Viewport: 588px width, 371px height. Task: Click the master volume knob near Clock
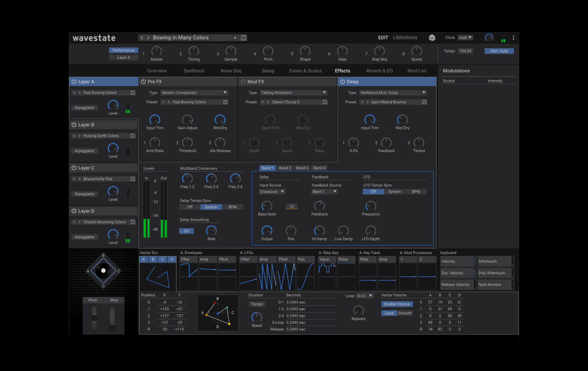pyautogui.click(x=489, y=37)
